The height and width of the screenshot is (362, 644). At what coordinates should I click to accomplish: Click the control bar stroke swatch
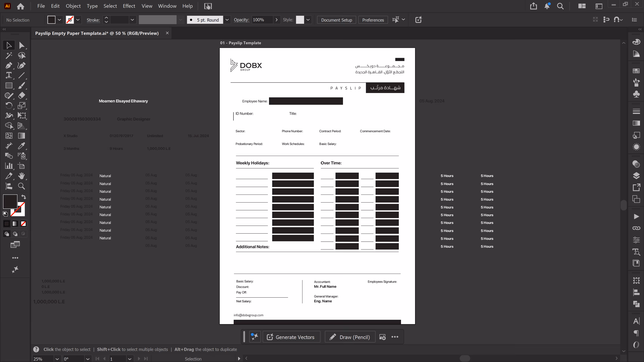(70, 20)
